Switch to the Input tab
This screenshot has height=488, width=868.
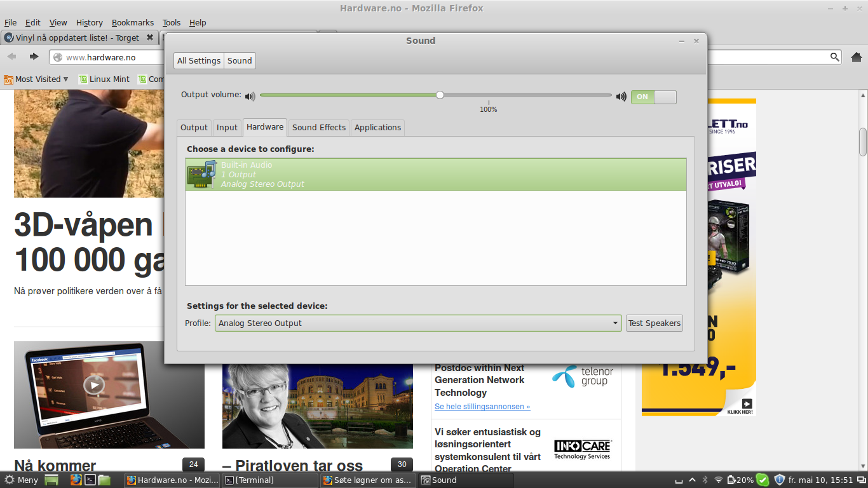click(x=227, y=127)
